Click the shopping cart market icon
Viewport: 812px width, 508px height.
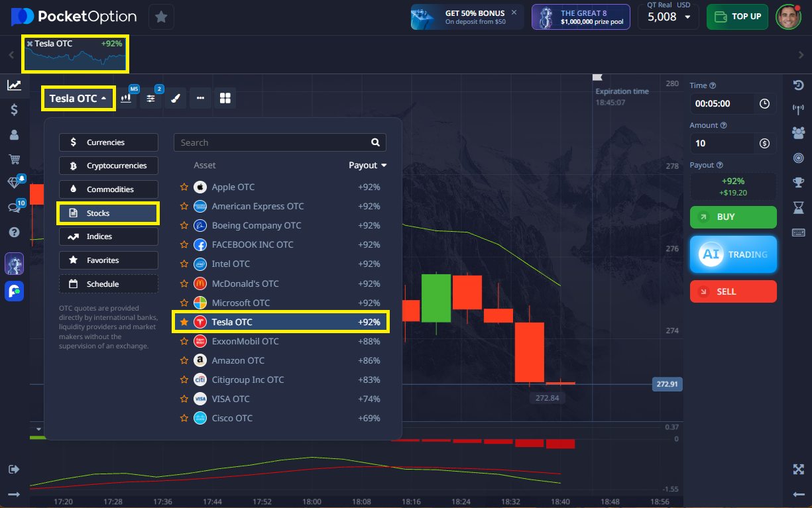click(x=14, y=159)
